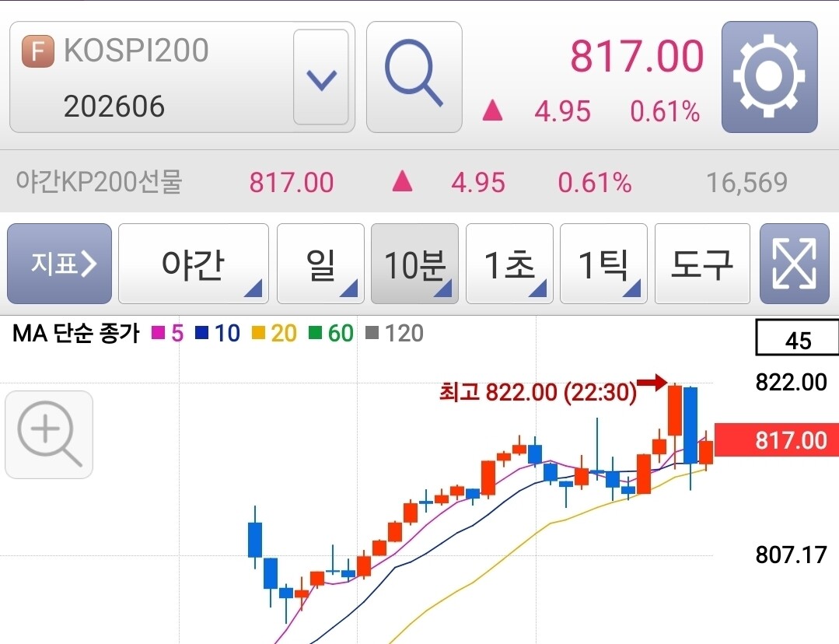Tap the 45 candle count box

coord(797,338)
